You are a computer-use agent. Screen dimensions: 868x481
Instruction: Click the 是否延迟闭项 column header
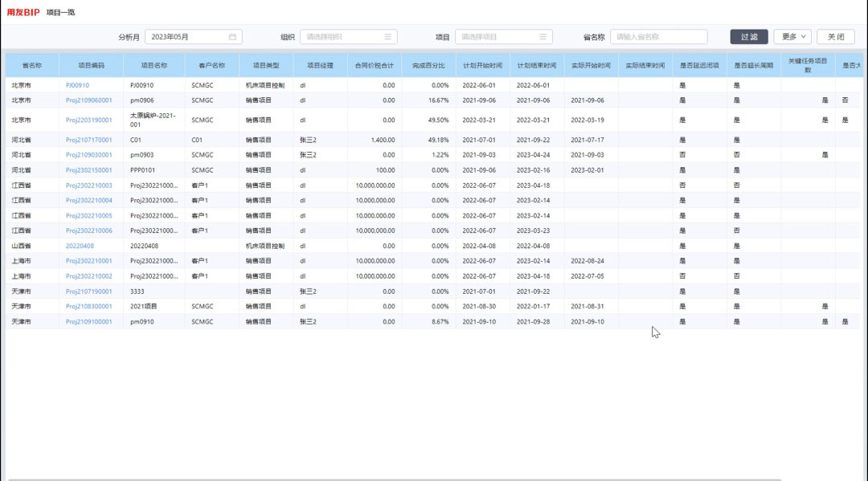[x=700, y=65]
